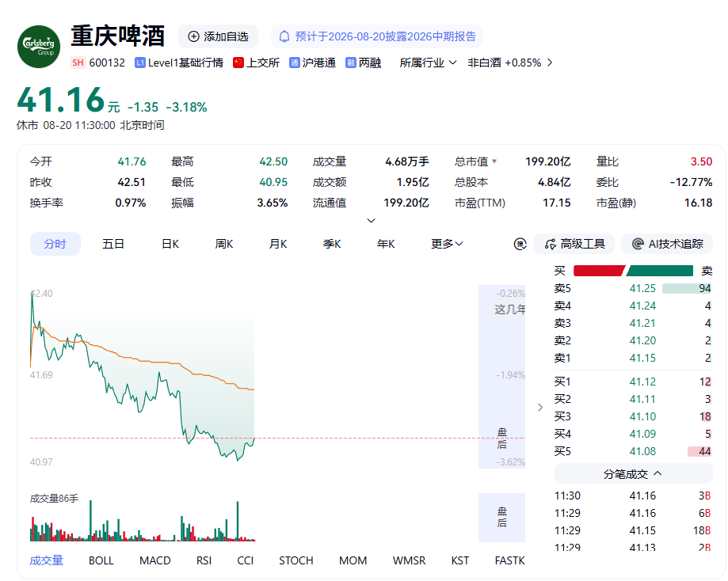
Task: Select RSI indicator
Action: coord(204,560)
